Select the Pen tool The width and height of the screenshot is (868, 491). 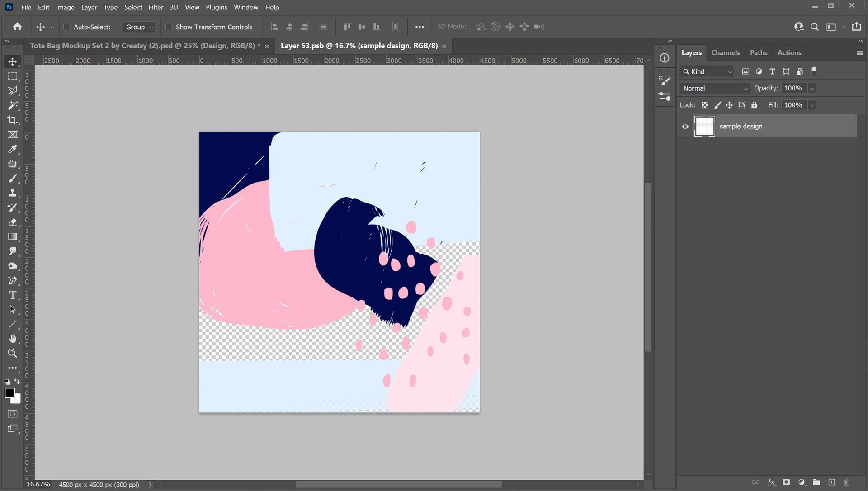click(13, 280)
